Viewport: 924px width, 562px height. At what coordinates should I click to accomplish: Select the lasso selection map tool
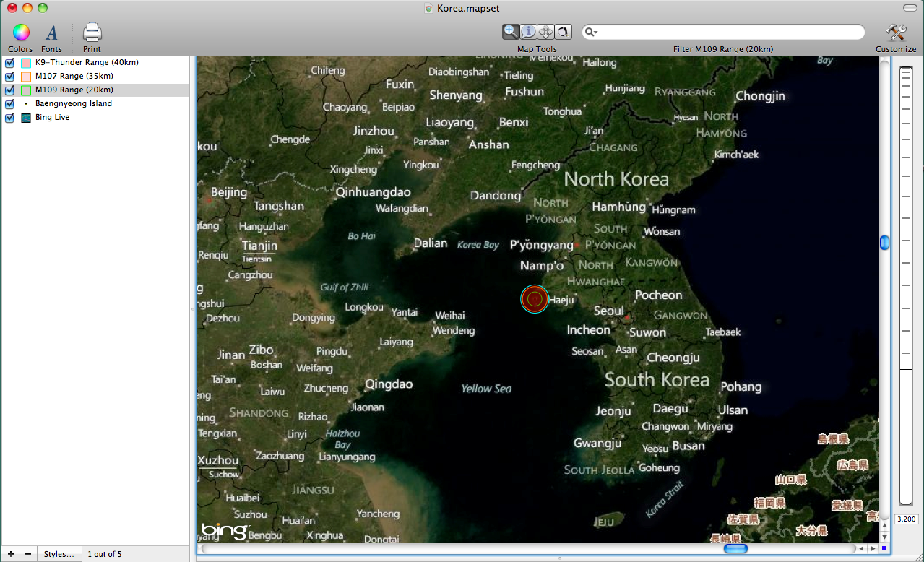pyautogui.click(x=563, y=31)
